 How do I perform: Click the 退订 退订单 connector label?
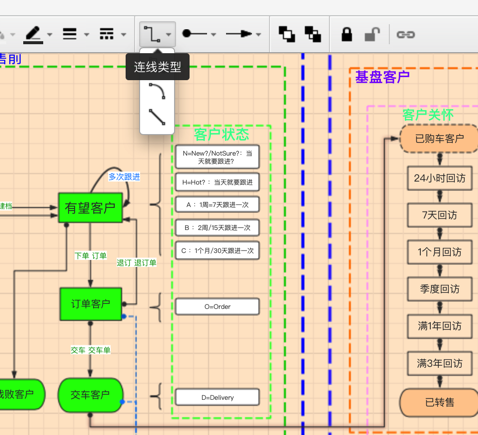(x=137, y=263)
